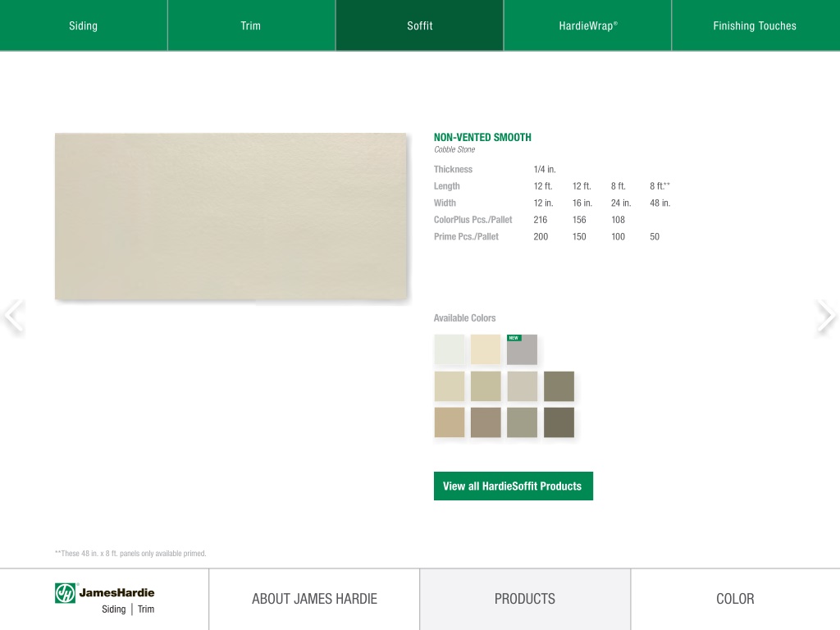Select brown-taupe swatch, second in third row

(x=486, y=422)
